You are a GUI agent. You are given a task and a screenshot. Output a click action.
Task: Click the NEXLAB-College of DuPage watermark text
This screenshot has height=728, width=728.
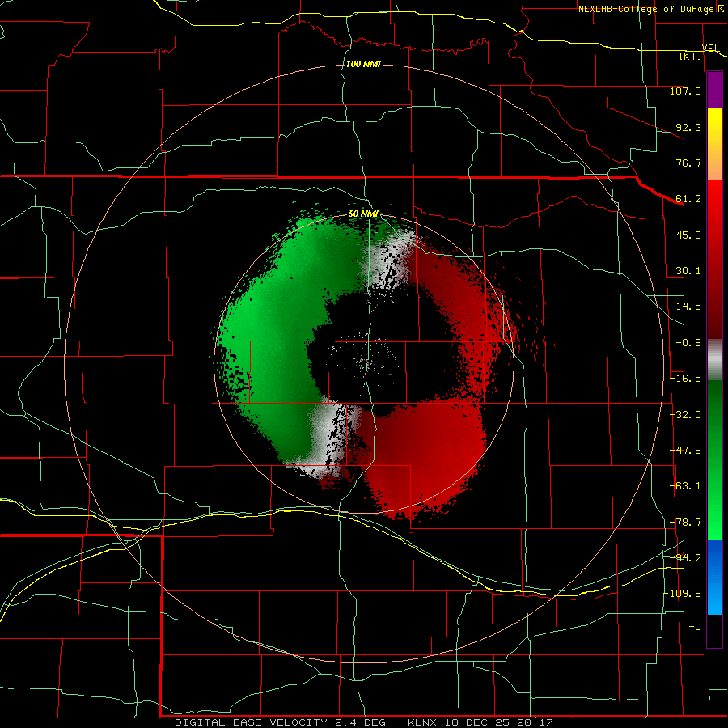click(648, 9)
